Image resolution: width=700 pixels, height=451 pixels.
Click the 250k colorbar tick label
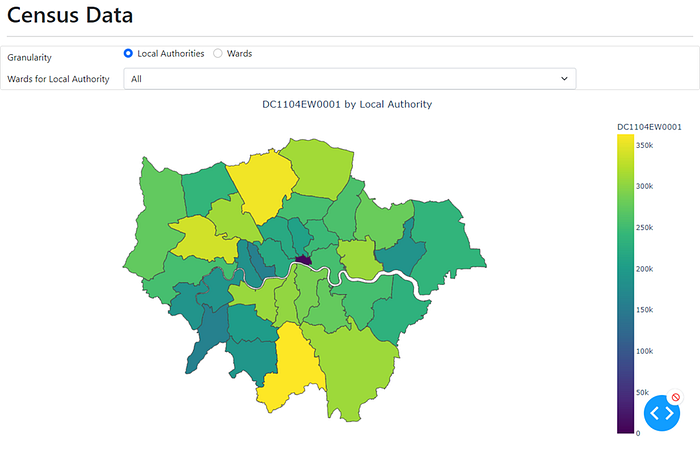[x=644, y=227]
